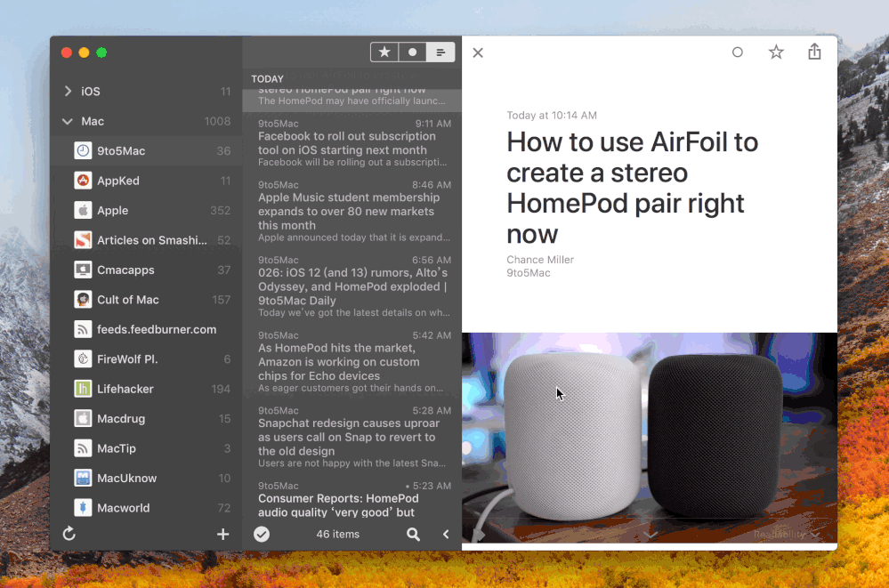This screenshot has height=588, width=889.
Task: Search articles with magnifier icon
Action: [x=413, y=534]
